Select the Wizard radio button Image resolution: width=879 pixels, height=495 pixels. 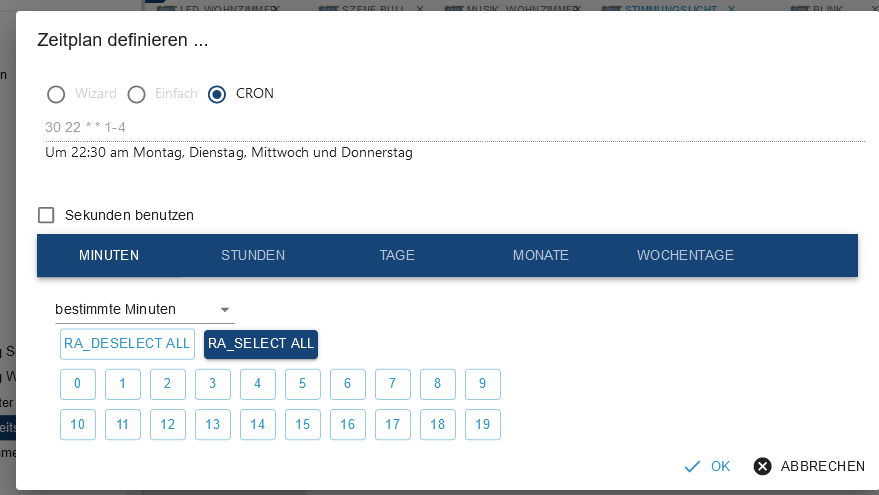(55, 94)
